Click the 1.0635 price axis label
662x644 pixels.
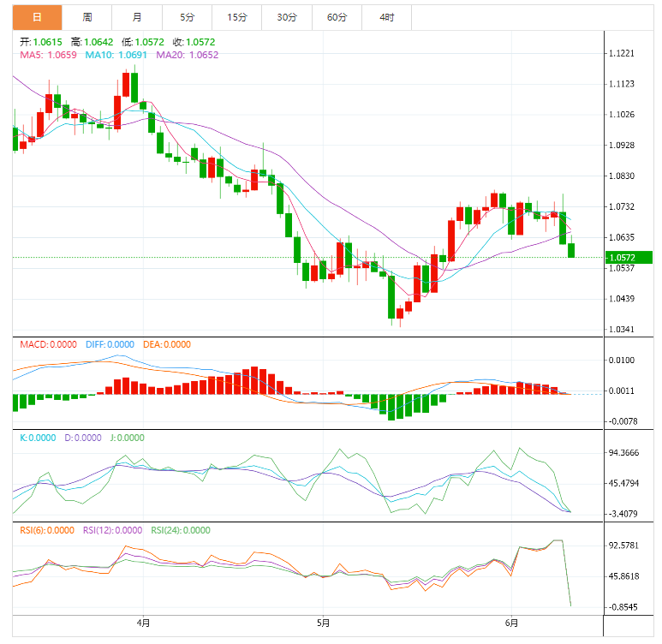622,237
